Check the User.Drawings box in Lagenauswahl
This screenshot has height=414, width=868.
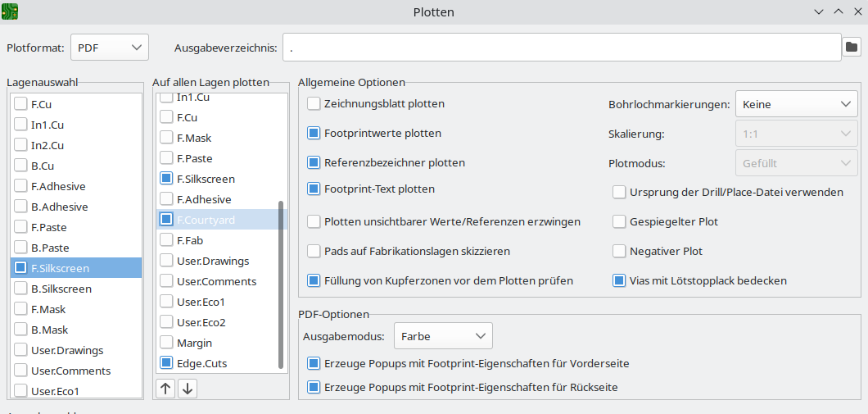point(20,350)
